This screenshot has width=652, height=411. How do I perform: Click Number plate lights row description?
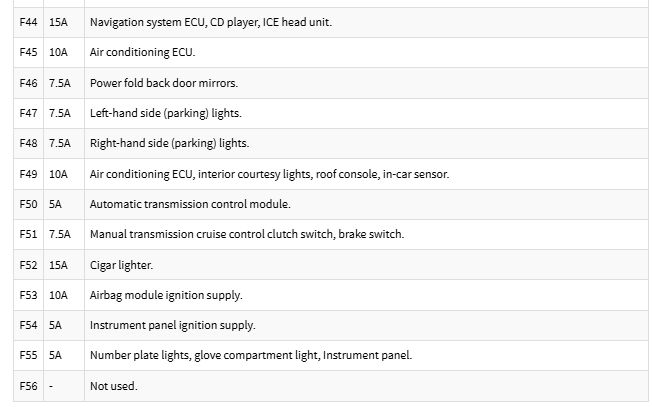click(x=251, y=355)
